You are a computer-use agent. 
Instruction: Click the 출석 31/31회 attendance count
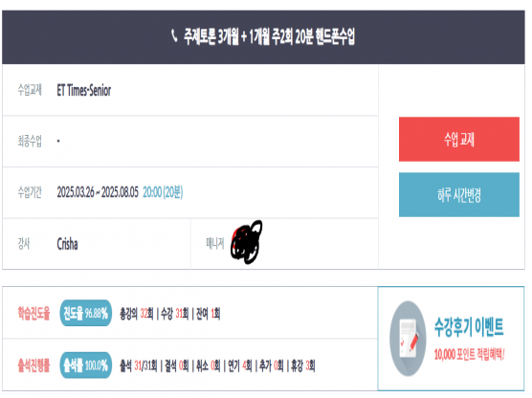pyautogui.click(x=138, y=365)
